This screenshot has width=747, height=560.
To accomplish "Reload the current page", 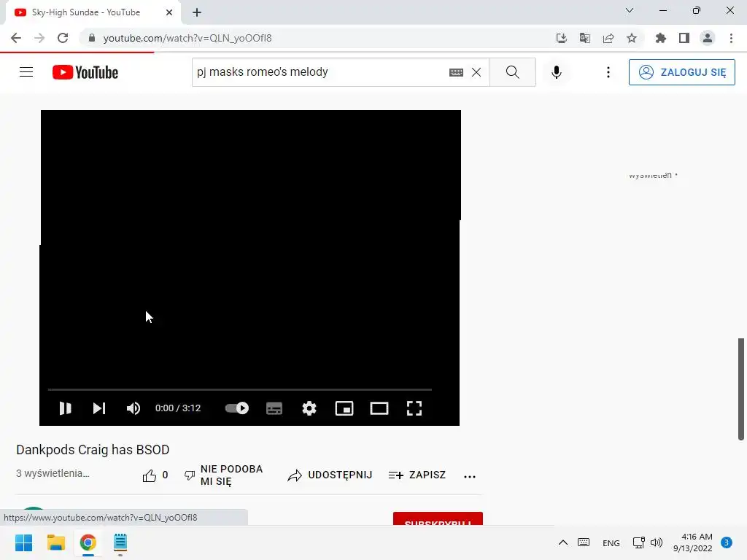I will click(x=63, y=38).
